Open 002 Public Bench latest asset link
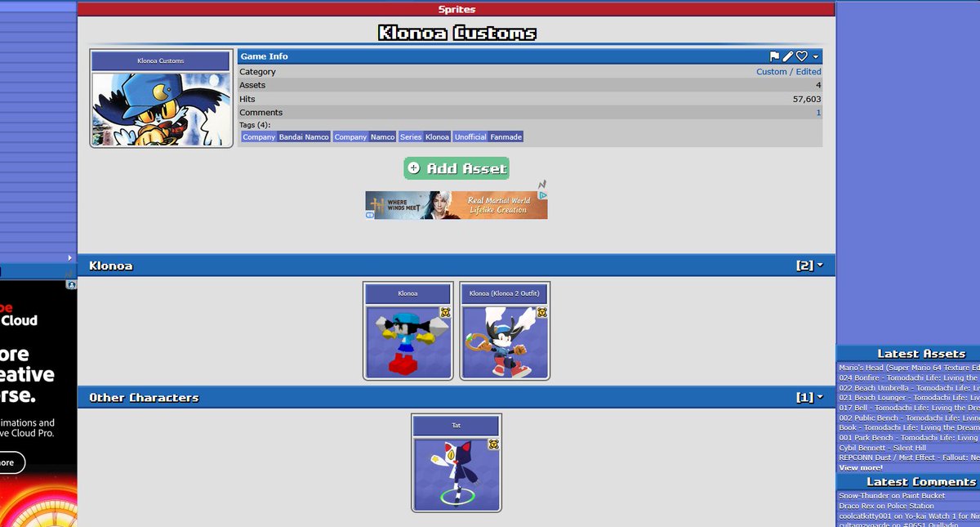The width and height of the screenshot is (980, 527). pos(908,418)
